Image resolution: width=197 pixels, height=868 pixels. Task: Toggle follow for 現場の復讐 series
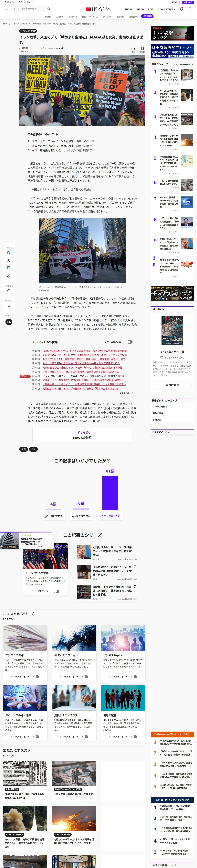[x=134, y=737]
